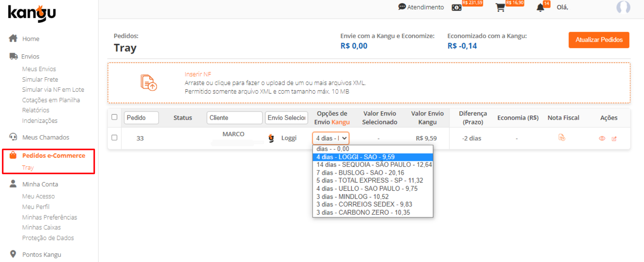The image size is (644, 262).
Task: Select the MINDLOG 10,52 option
Action: click(373, 197)
